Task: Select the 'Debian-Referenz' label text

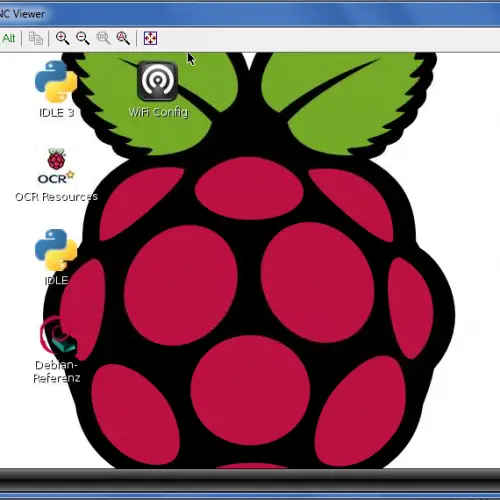Action: (x=57, y=371)
